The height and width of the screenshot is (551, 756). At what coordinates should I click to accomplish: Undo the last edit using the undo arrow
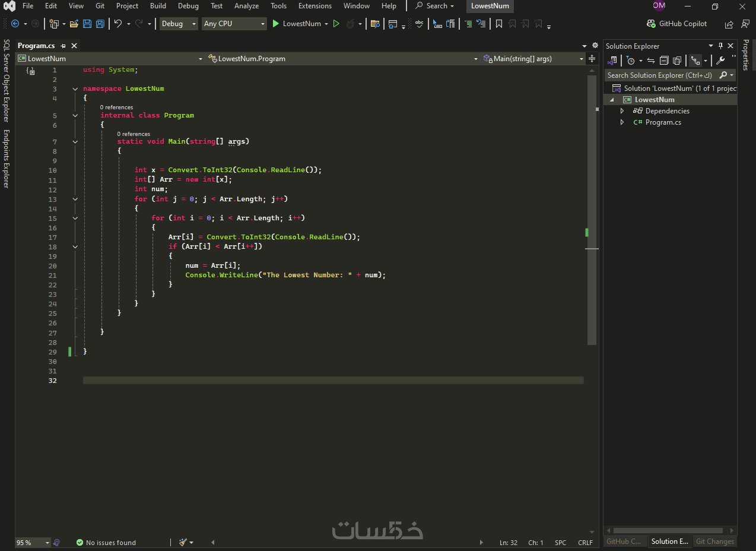click(x=118, y=24)
